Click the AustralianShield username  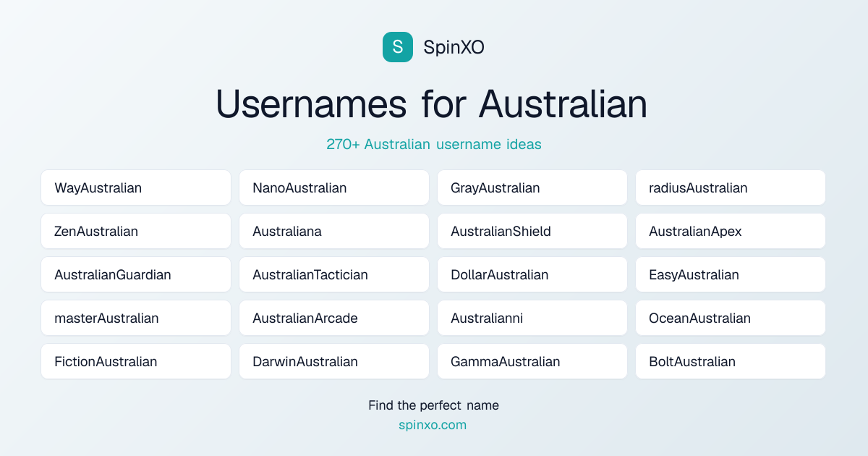click(x=532, y=231)
